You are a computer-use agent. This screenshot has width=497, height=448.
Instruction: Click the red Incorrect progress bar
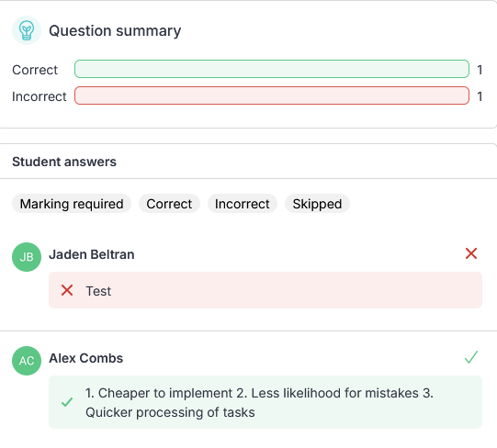pyautogui.click(x=272, y=95)
